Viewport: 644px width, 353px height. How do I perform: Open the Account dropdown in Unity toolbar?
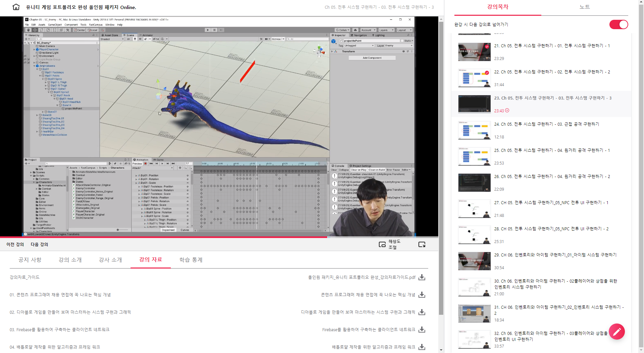click(368, 30)
